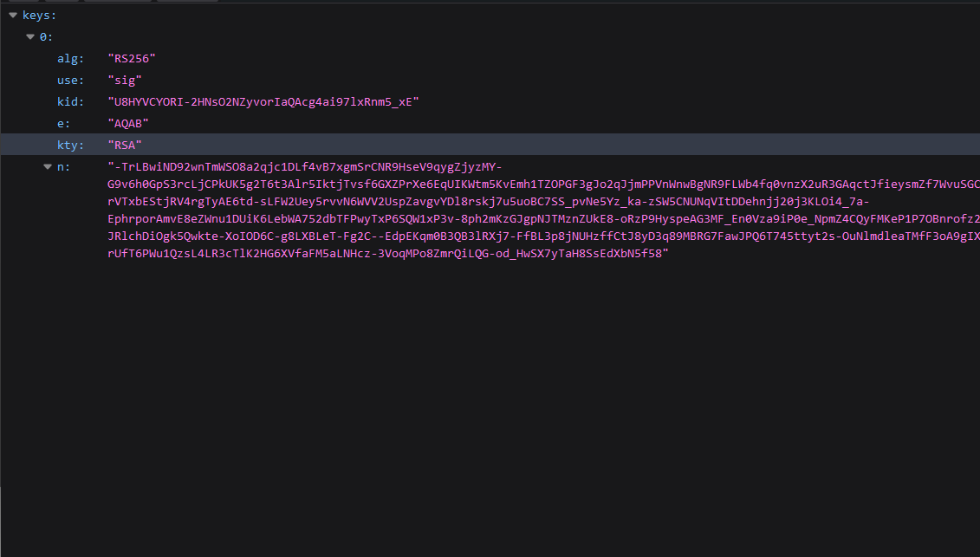Click the triangle icon beside n
980x557 pixels.
(x=48, y=166)
